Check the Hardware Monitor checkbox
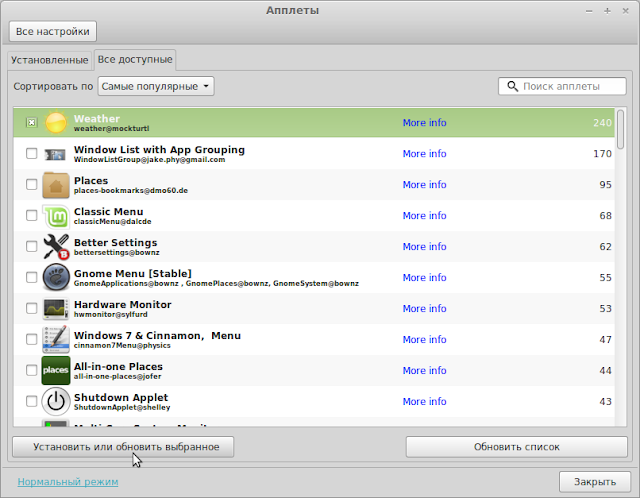 click(31, 308)
